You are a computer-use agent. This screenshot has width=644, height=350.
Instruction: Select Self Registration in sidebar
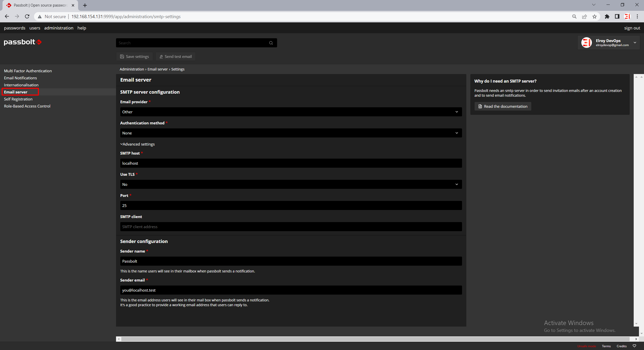pos(18,99)
